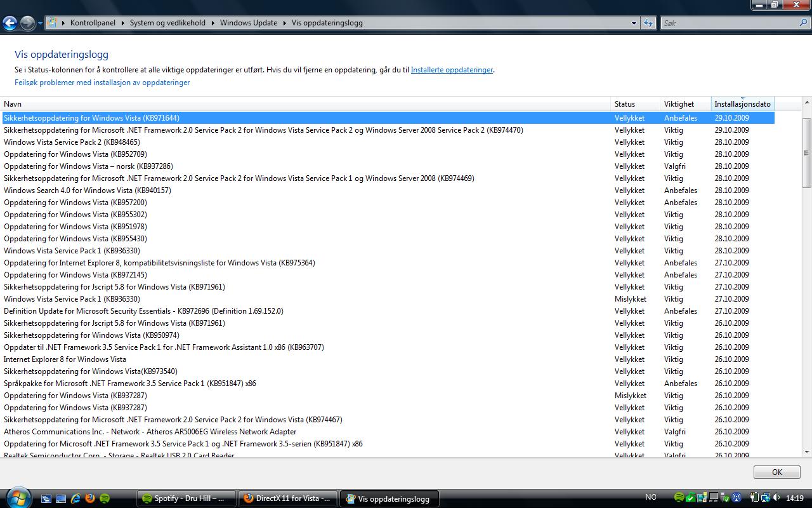Screen dimensions: 812x508
Task: Sort by the Installasjonsdato column header
Action: (743, 104)
